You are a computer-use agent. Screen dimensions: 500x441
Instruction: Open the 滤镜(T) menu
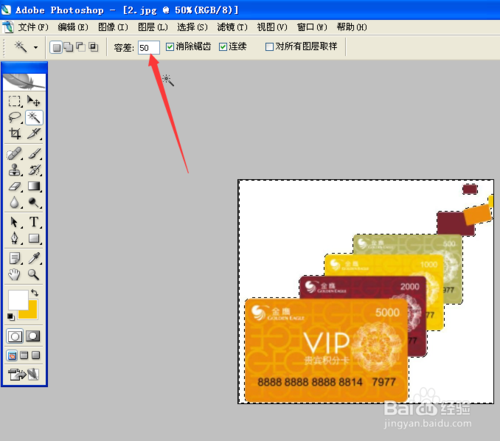coord(232,27)
